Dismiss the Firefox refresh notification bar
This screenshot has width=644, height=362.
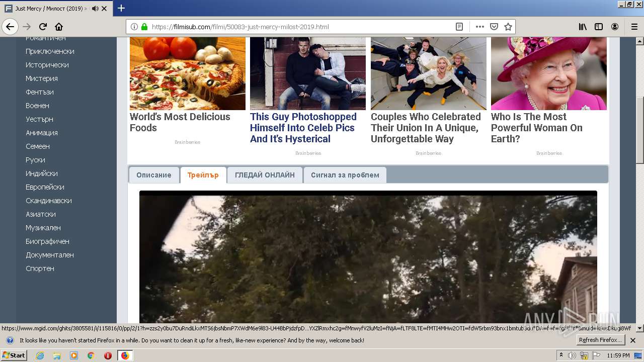pyautogui.click(x=633, y=340)
